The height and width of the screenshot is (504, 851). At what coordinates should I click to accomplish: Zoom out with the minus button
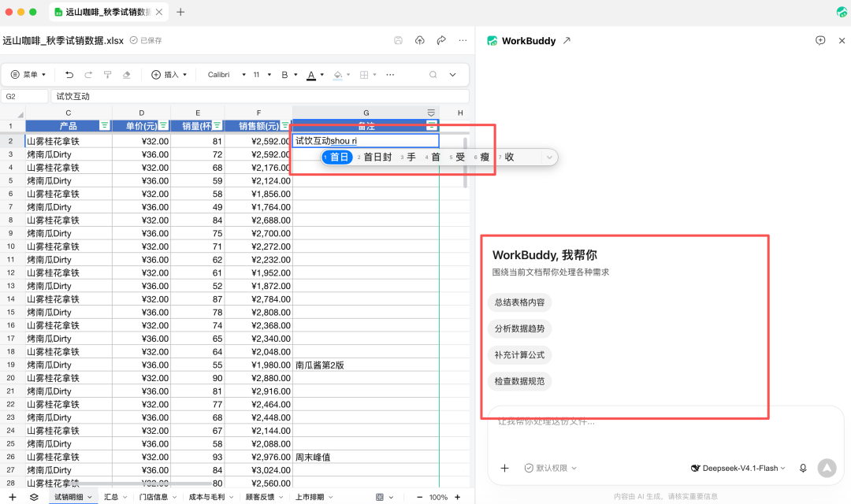click(419, 497)
